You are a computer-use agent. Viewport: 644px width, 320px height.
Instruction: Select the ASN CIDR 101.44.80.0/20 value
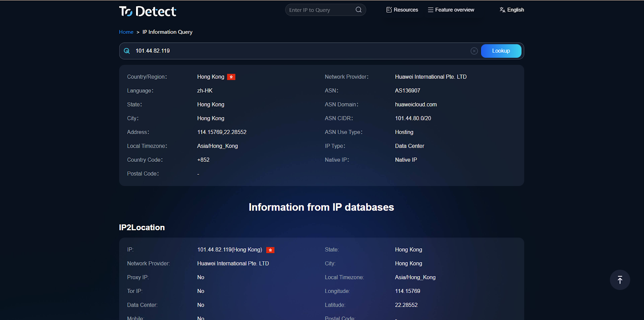[x=413, y=118]
